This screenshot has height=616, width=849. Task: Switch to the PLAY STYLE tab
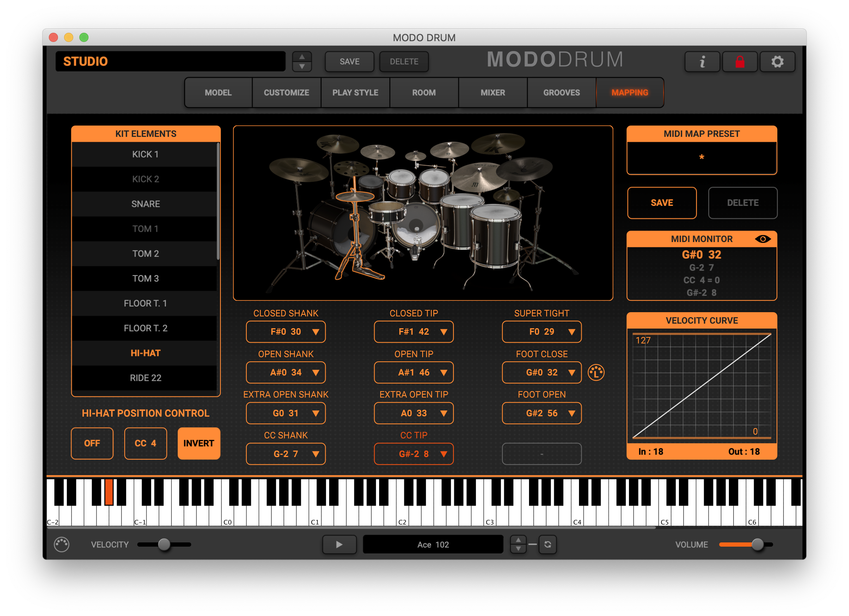pyautogui.click(x=355, y=93)
